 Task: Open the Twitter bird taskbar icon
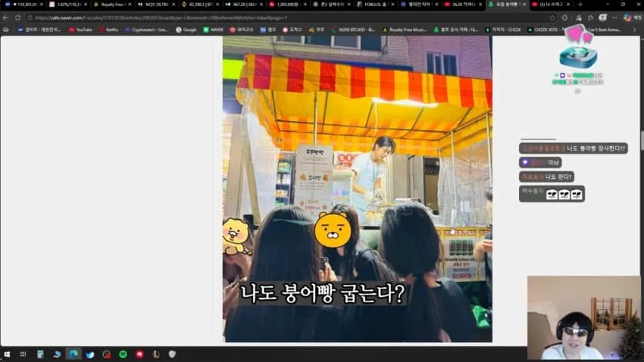pos(90,354)
